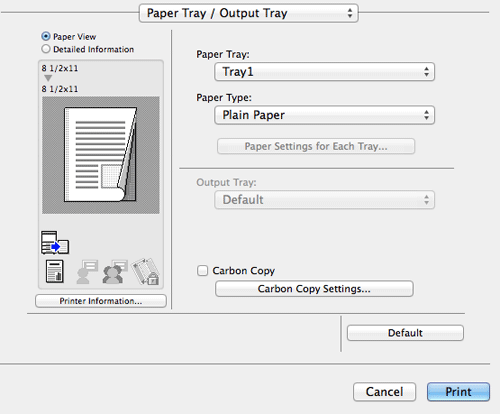Open Carbon Copy Settings dialog

tap(314, 289)
